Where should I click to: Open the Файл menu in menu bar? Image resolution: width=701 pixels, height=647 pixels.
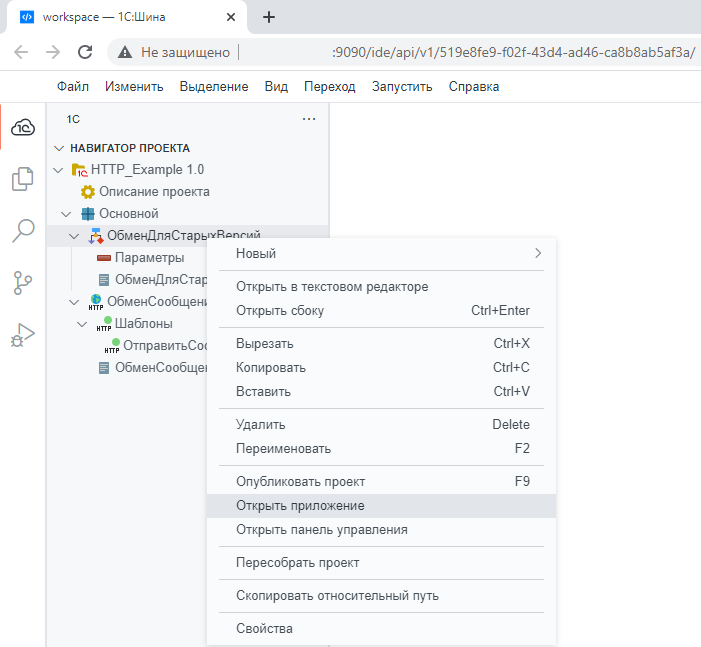[x=73, y=87]
